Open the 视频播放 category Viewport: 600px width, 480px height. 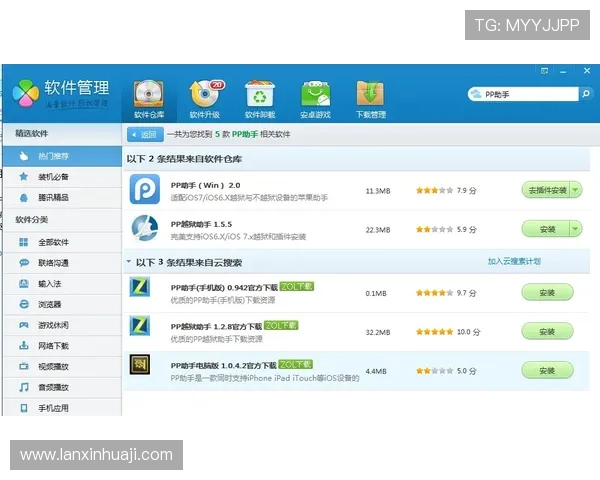pos(62,366)
